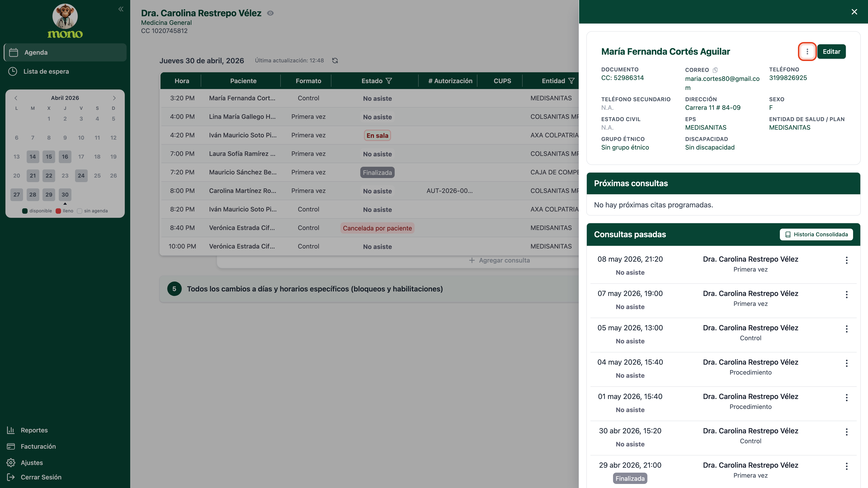868x488 pixels.
Task: Open options for 05 may 2026 consultation
Action: (x=847, y=329)
